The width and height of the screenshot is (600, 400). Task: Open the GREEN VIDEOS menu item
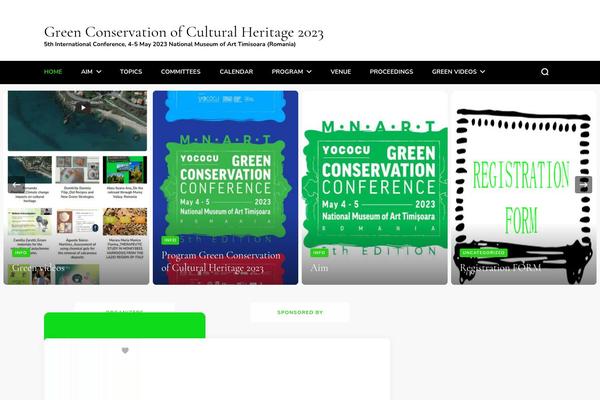click(x=454, y=72)
